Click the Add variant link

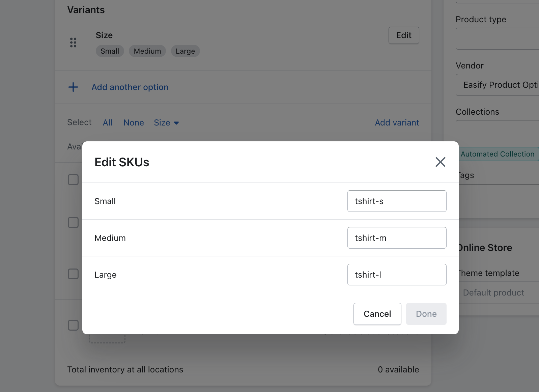click(397, 123)
